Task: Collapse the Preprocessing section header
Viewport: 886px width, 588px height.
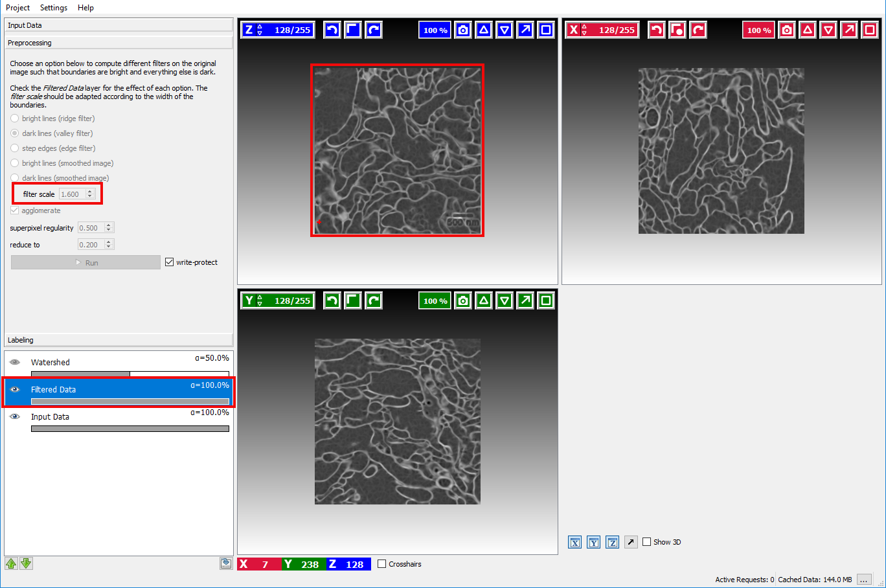Action: 119,43
